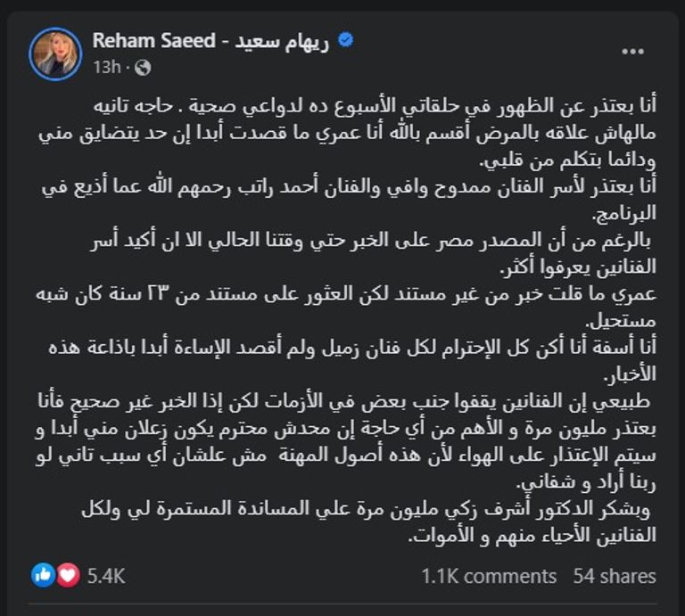Click the blue Like reaction icon
Image resolution: width=685 pixels, height=616 pixels.
(x=43, y=575)
